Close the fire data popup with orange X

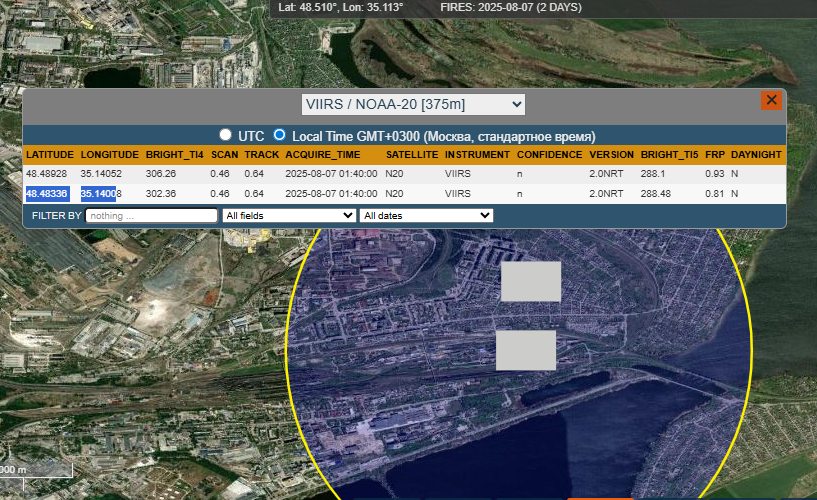(771, 101)
